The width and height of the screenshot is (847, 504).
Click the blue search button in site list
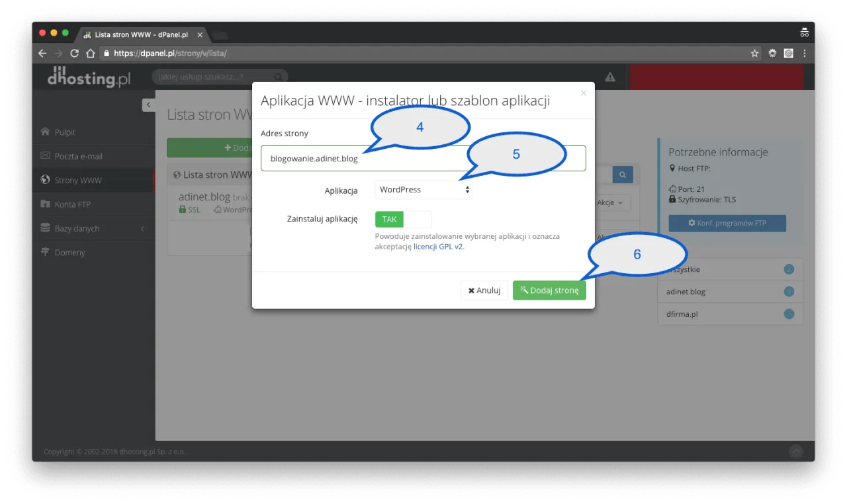tap(623, 175)
